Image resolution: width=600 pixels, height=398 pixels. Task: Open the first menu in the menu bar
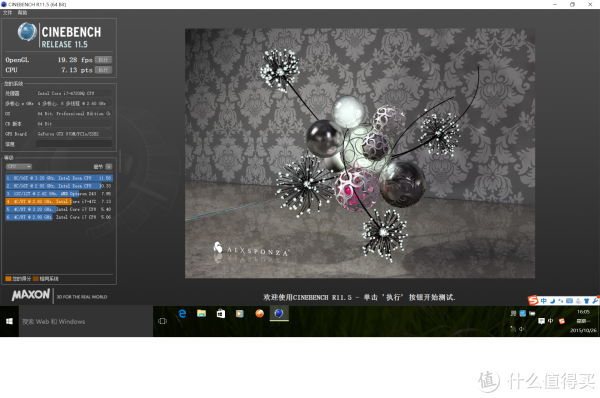coord(7,13)
